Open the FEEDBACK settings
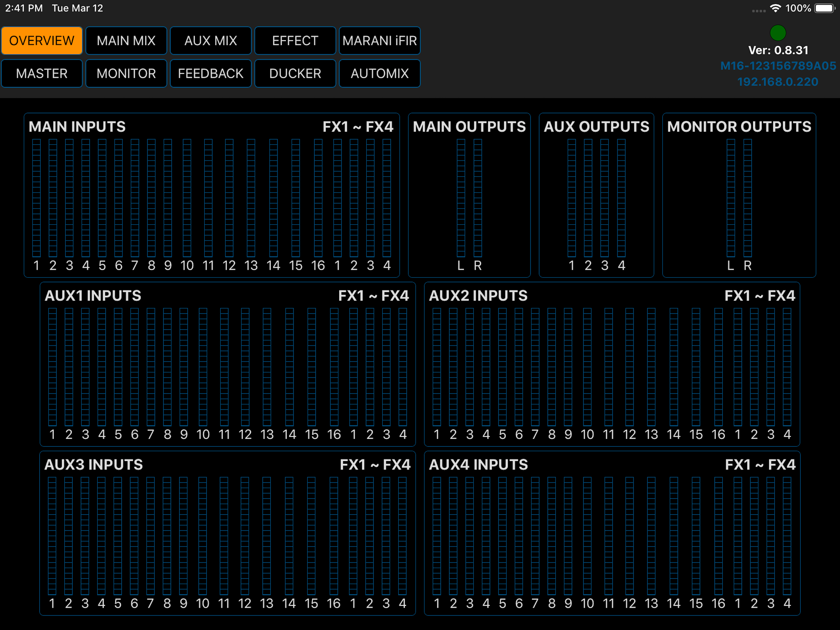 pyautogui.click(x=211, y=73)
